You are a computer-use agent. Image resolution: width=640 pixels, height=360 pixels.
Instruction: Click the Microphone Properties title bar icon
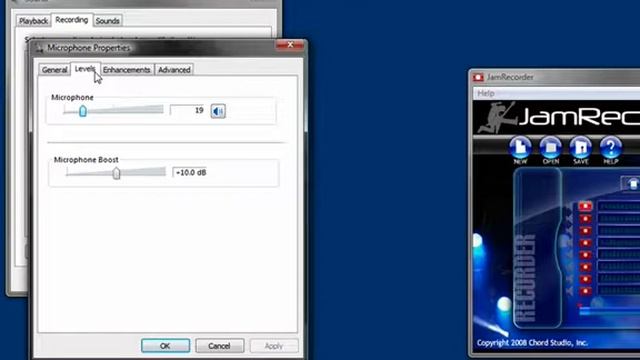[40, 48]
